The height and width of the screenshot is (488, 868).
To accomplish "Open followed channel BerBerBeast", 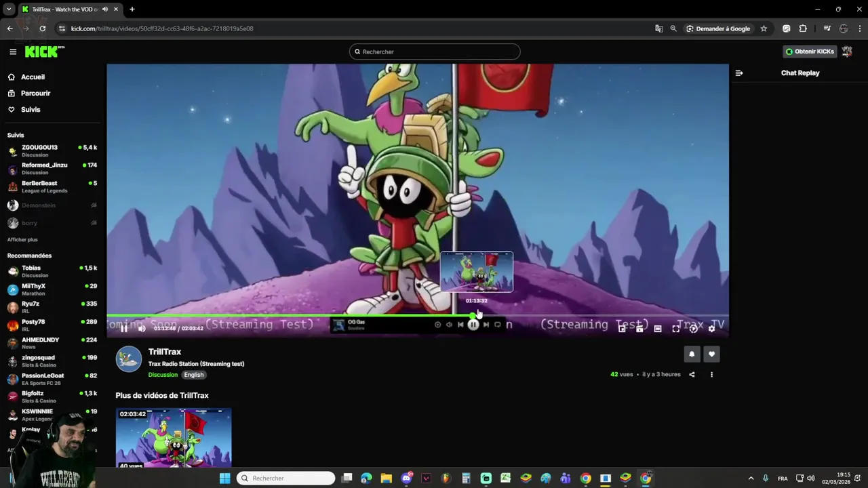I will point(52,186).
